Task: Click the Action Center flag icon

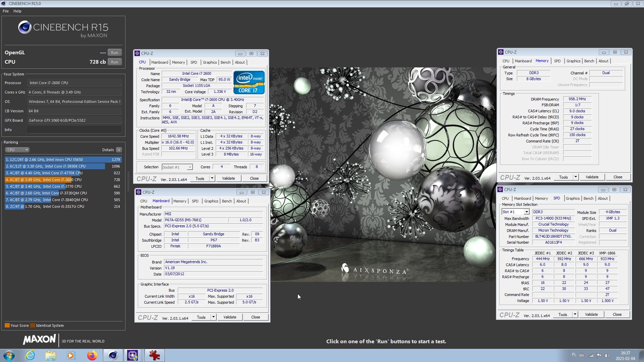Action: point(599,356)
